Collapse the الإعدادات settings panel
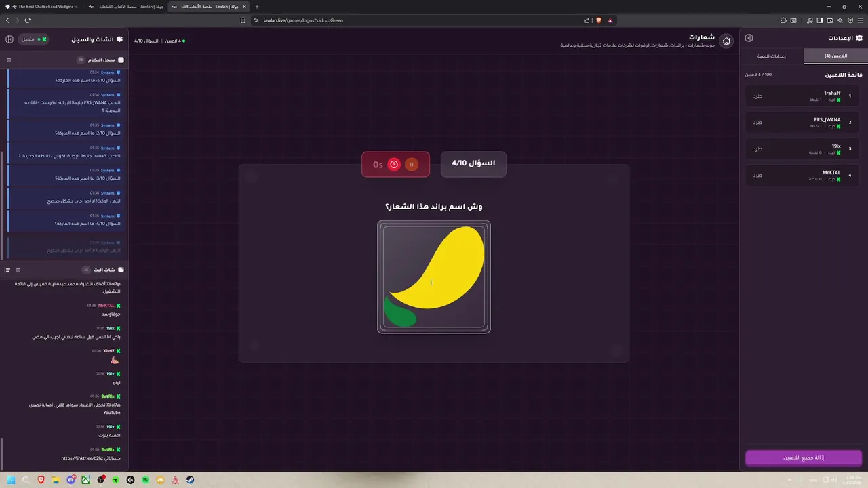The height and width of the screenshot is (488, 868). 749,38
